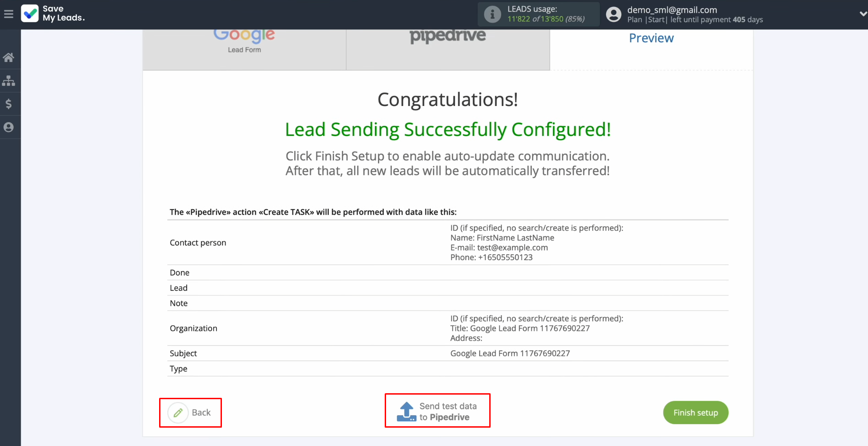Open the billing dollar icon in sidebar
Image resolution: width=868 pixels, height=446 pixels.
pyautogui.click(x=8, y=104)
